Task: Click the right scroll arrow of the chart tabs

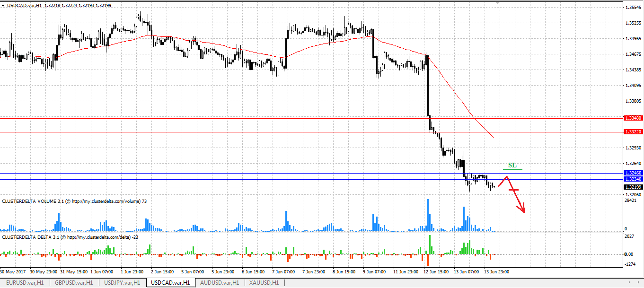Action: 640,282
